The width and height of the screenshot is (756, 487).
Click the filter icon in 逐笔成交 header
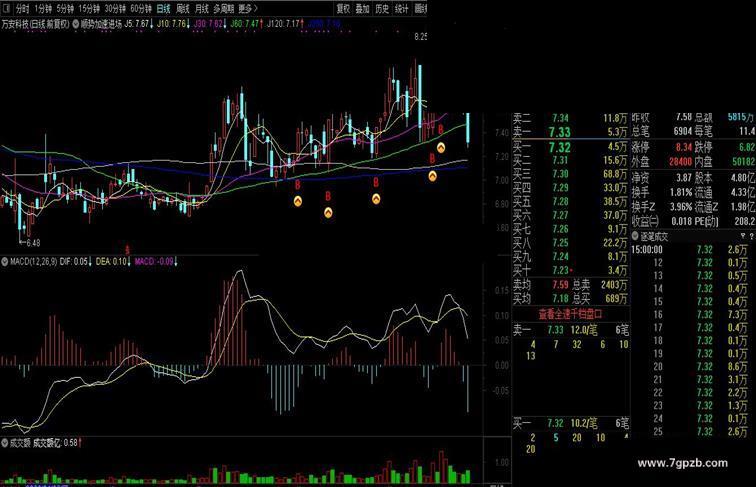(743, 236)
